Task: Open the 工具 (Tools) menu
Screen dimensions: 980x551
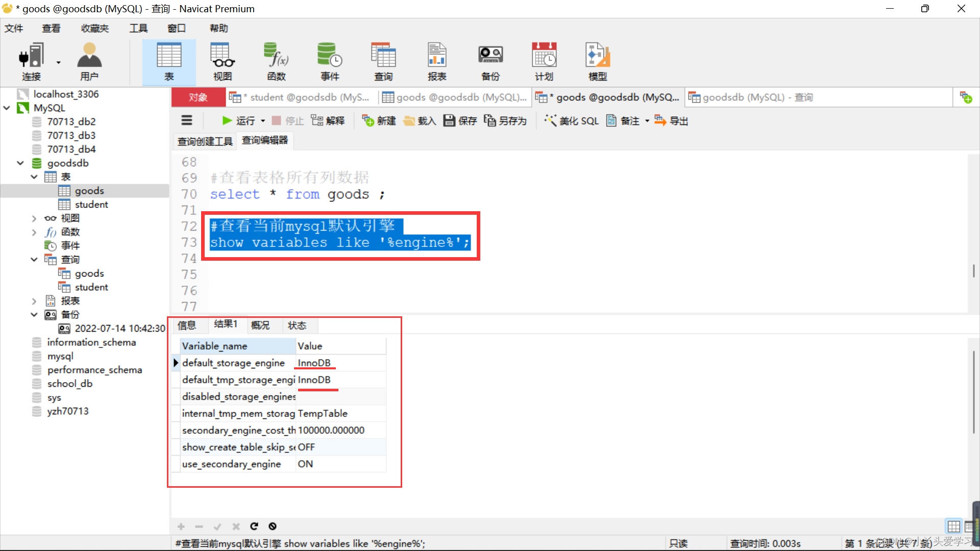Action: (138, 28)
